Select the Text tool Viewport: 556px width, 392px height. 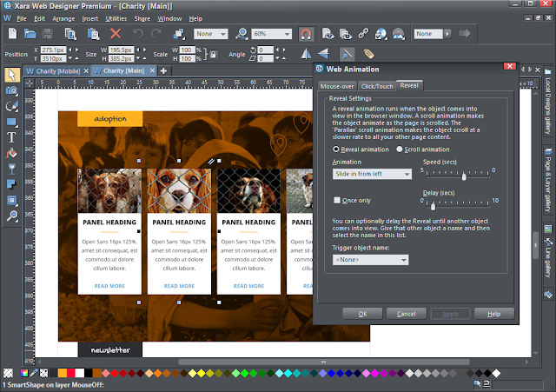[11, 137]
